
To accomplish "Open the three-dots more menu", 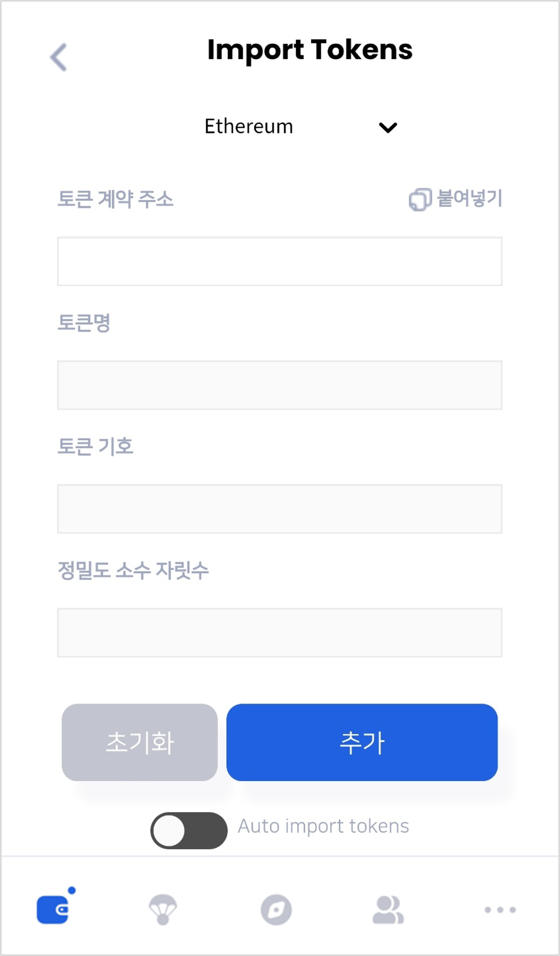I will 500,910.
